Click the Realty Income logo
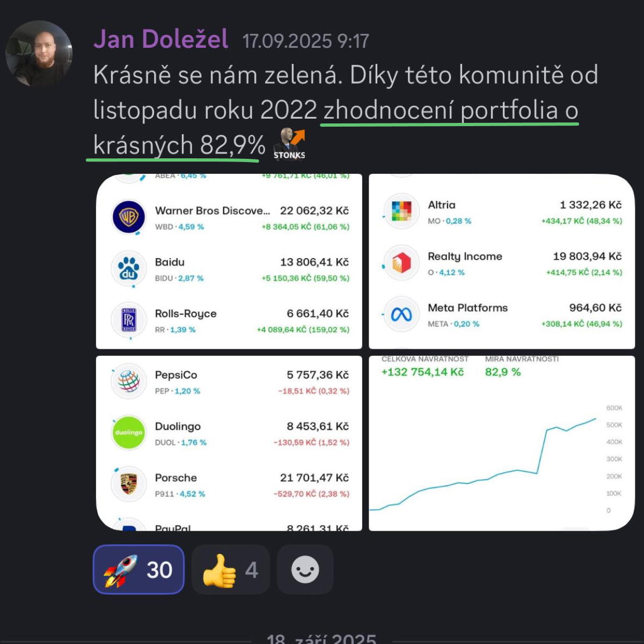The height and width of the screenshot is (644, 644). pyautogui.click(x=401, y=262)
